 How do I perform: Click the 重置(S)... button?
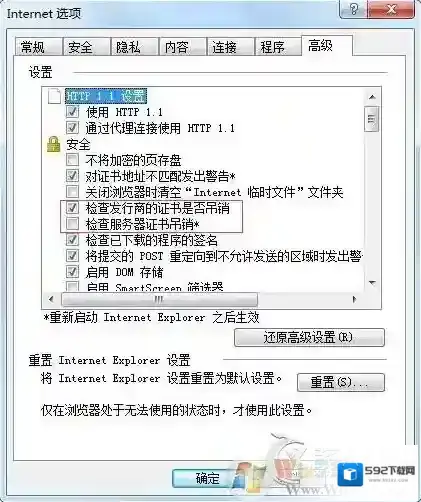coord(341,382)
